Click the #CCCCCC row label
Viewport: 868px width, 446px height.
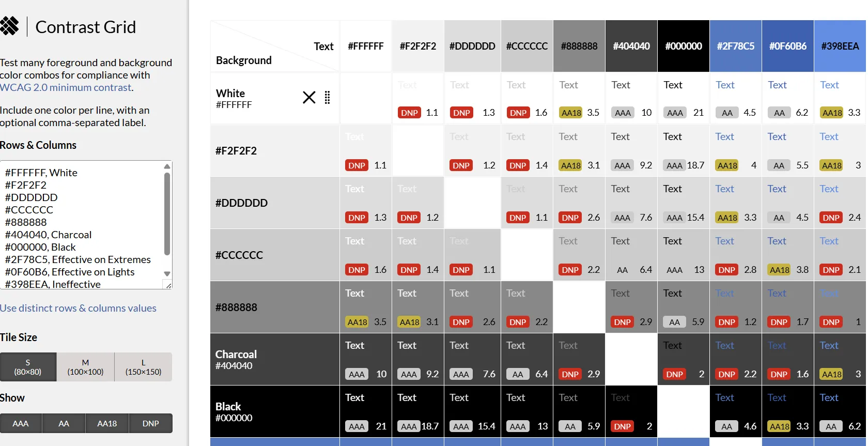239,255
